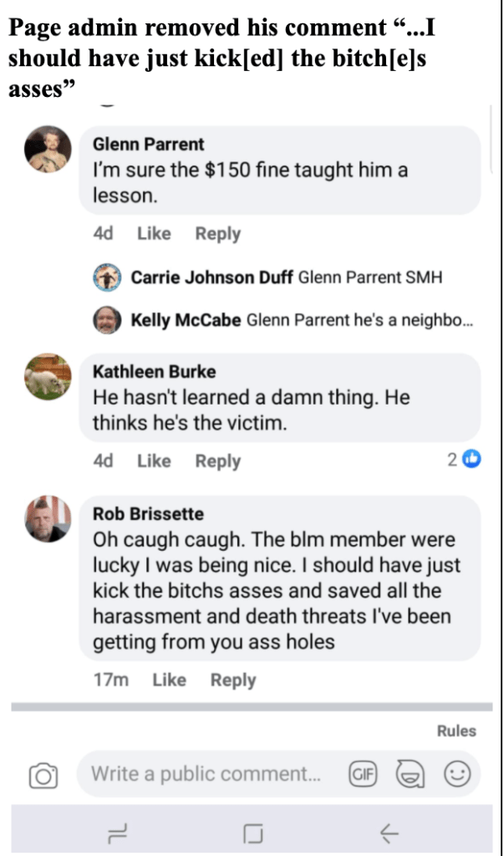Open the GIF picker
Image resolution: width=504 pixels, height=856 pixels.
362,775
